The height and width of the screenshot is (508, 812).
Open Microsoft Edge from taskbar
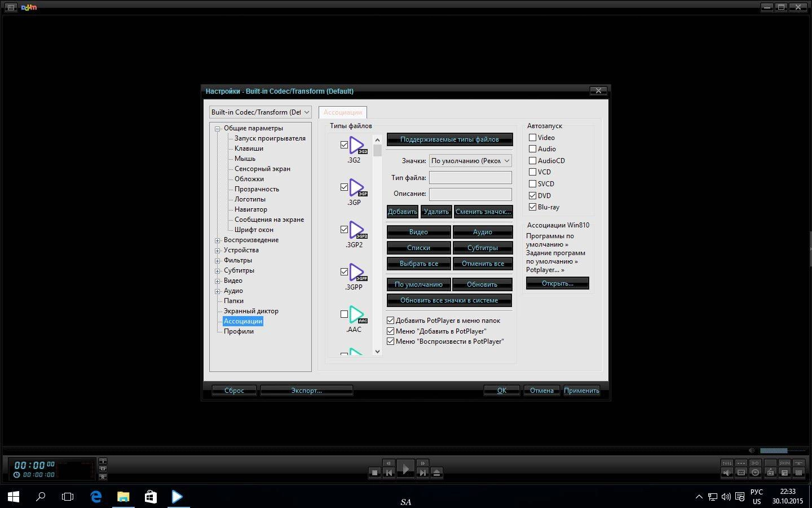96,497
